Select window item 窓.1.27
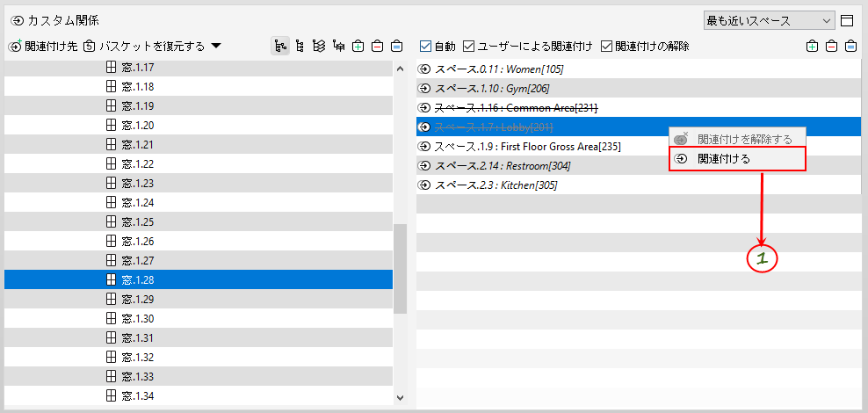 pyautogui.click(x=199, y=260)
